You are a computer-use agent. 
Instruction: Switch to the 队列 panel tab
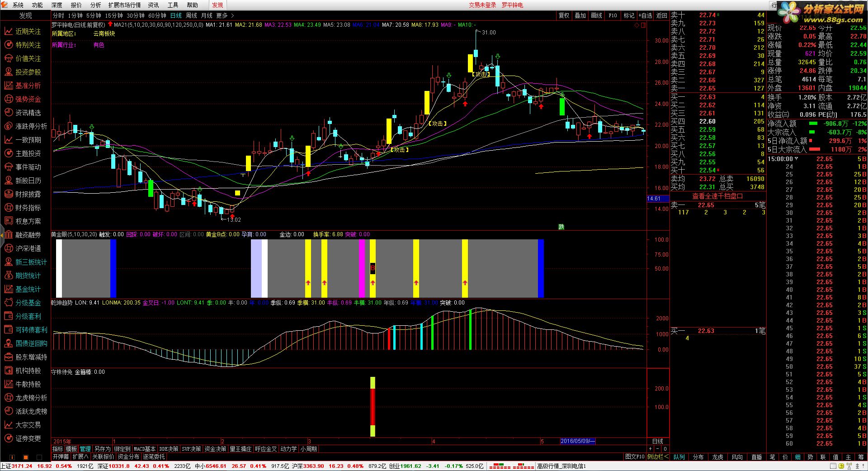coord(679,457)
